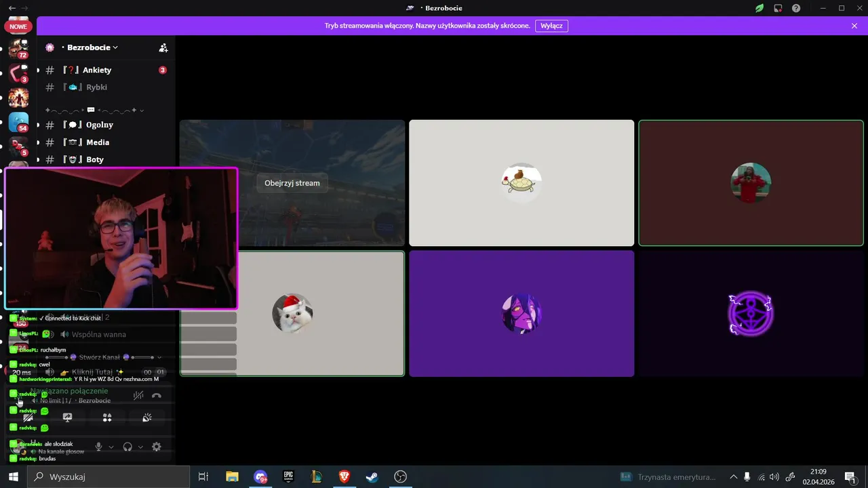The height and width of the screenshot is (488, 868).
Task: Click the pink Bezrobocie server home icon
Action: (x=50, y=47)
